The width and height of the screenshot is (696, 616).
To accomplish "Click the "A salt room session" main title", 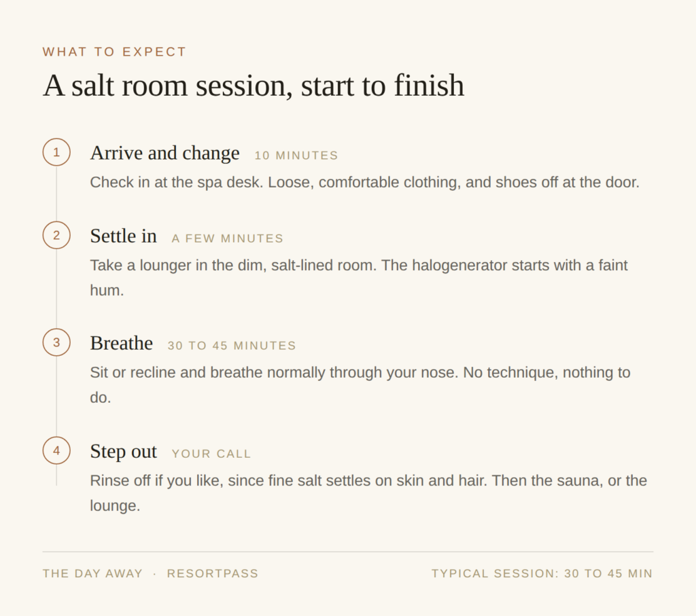I will click(254, 86).
